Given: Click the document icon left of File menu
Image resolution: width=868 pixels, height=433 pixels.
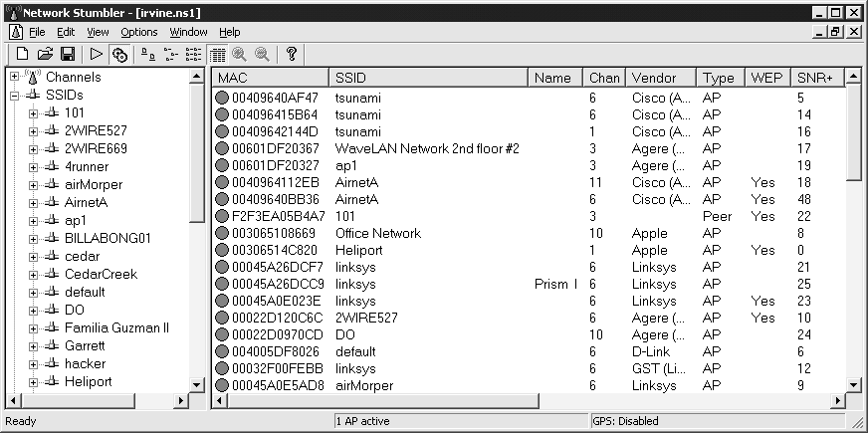Looking at the screenshot, I should (16, 32).
